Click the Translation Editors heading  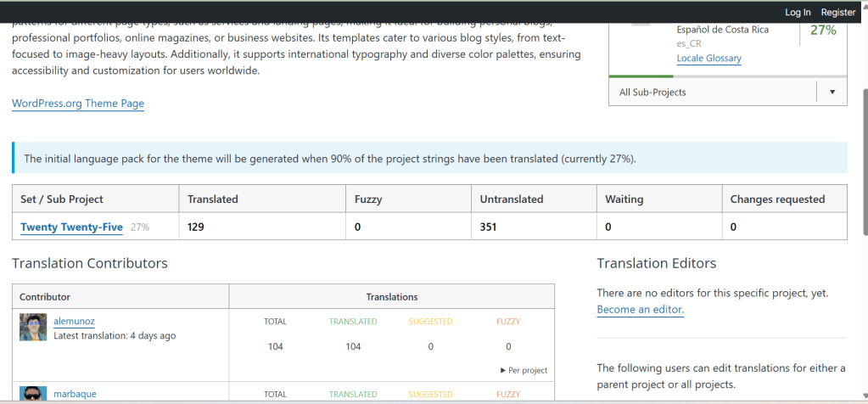coord(657,263)
